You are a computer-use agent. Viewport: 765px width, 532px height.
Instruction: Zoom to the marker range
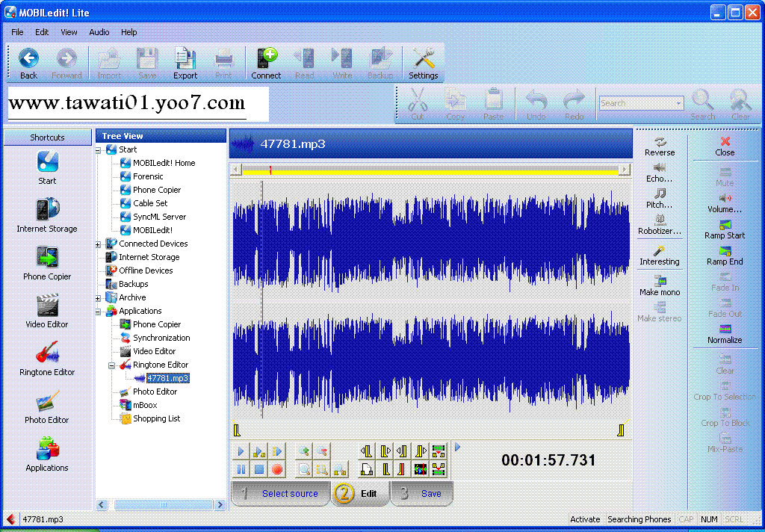pos(340,469)
